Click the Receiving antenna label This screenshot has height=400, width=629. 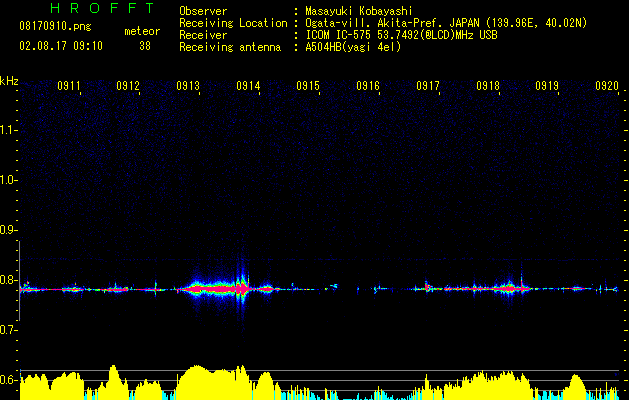pyautogui.click(x=230, y=47)
